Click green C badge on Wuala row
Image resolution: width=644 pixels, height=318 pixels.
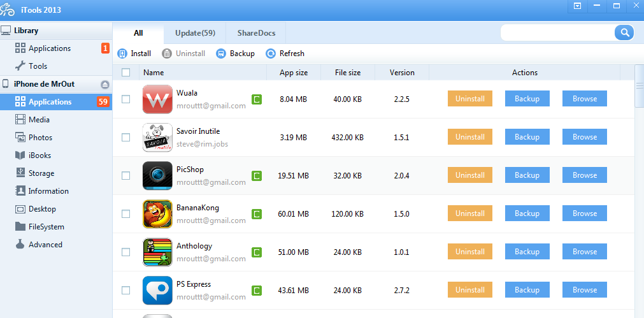tap(257, 99)
